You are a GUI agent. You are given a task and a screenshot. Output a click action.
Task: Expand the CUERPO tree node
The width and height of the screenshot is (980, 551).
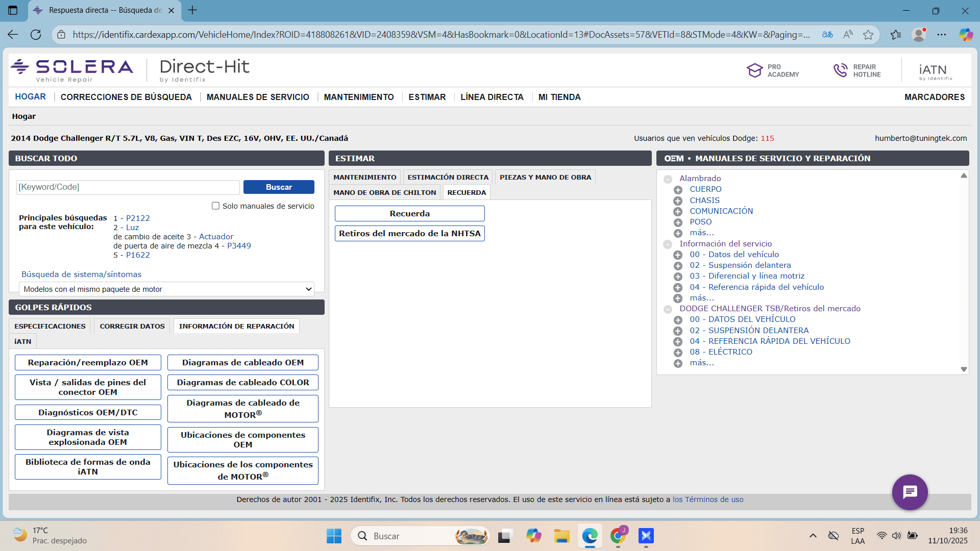tap(678, 189)
